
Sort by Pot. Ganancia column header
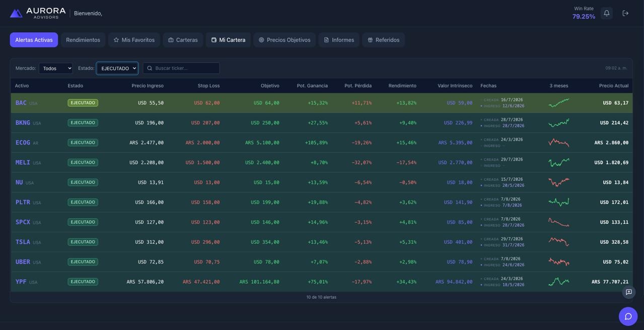pyautogui.click(x=312, y=86)
